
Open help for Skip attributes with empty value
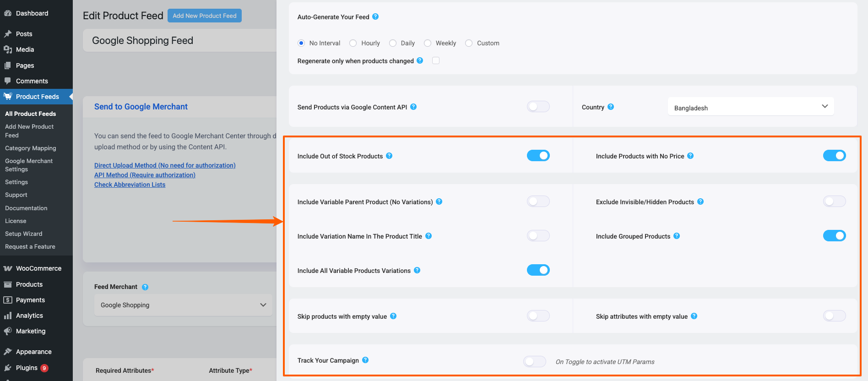coord(694,316)
